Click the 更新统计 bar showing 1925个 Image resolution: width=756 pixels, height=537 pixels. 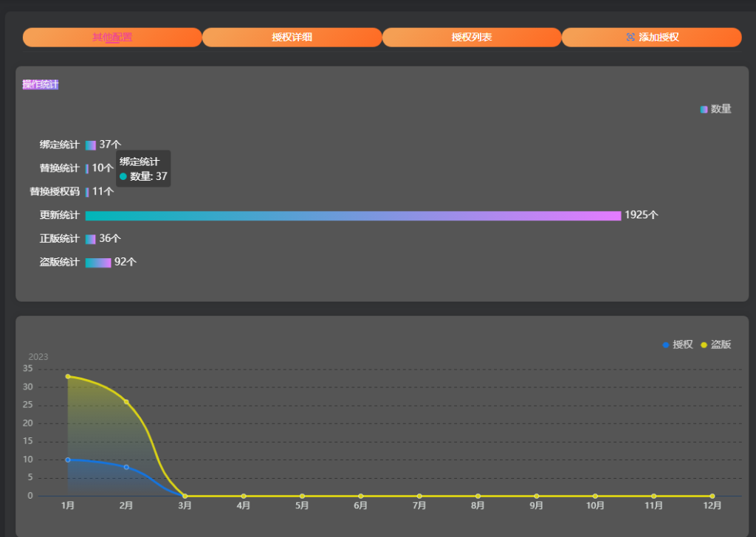tap(353, 215)
